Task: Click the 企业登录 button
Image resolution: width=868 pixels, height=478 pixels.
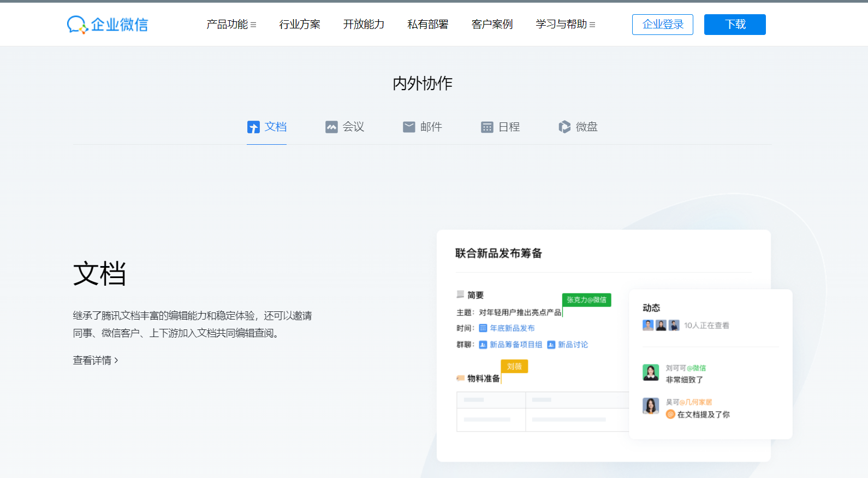Action: [x=663, y=25]
